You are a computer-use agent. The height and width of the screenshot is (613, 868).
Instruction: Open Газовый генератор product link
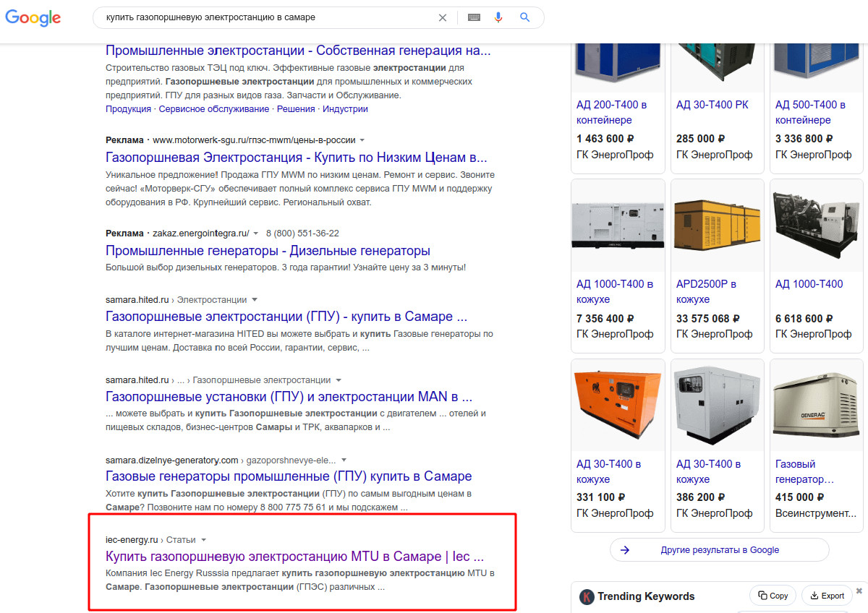click(x=804, y=471)
